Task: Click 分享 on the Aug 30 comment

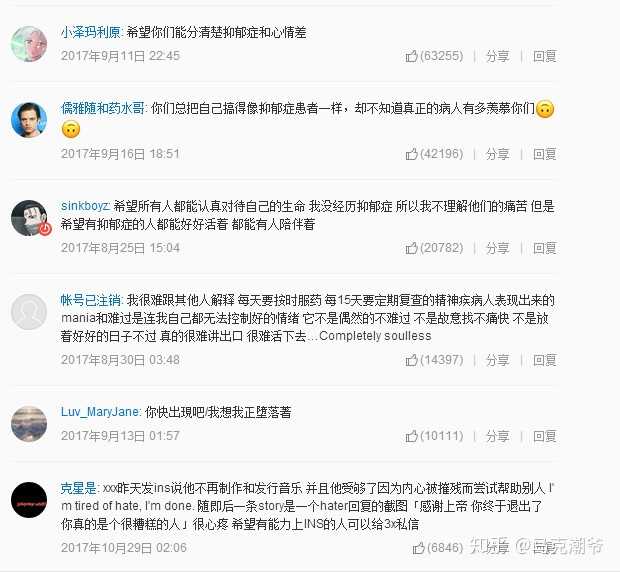Action: (497, 360)
